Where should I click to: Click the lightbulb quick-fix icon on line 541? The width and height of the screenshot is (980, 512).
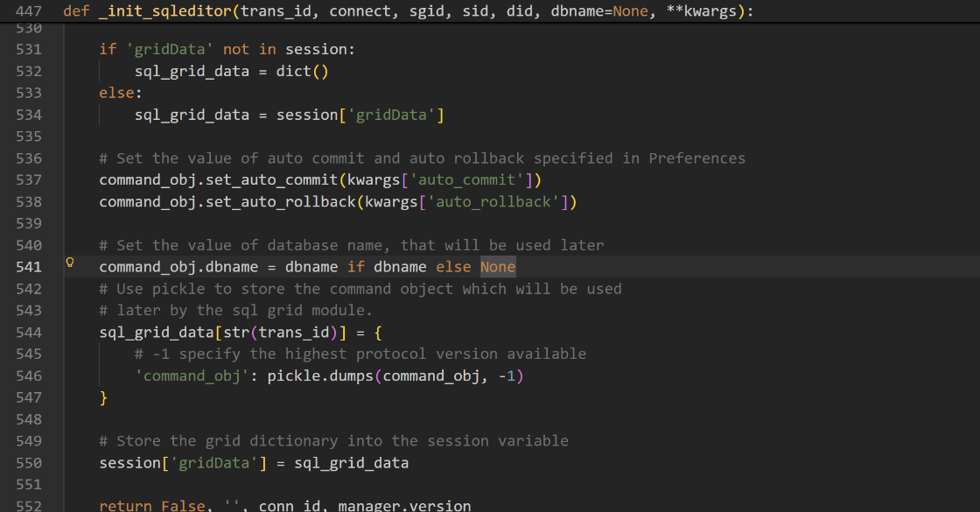(x=70, y=263)
